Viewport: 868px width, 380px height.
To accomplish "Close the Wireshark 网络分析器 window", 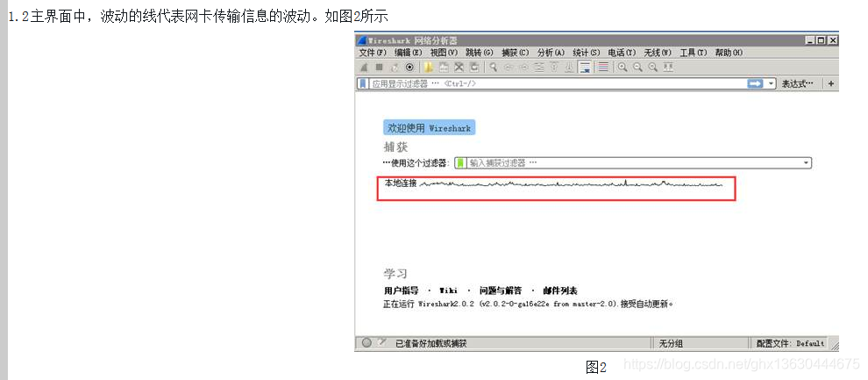I will click(832, 40).
